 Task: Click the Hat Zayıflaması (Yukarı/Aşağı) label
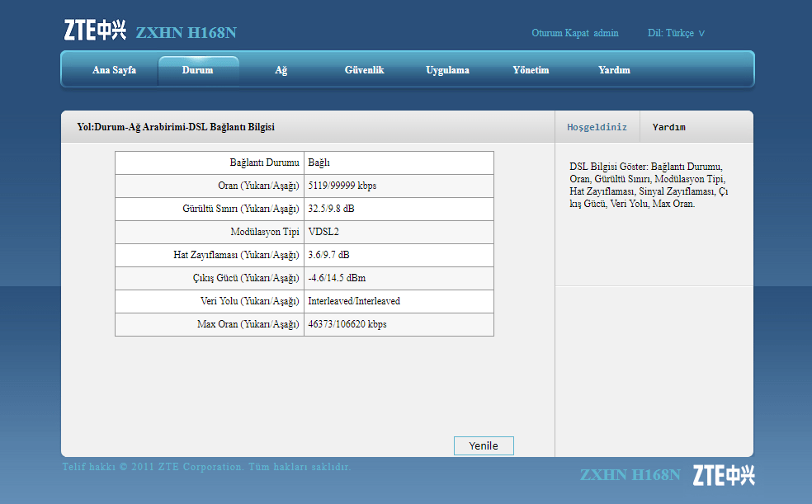(x=236, y=255)
